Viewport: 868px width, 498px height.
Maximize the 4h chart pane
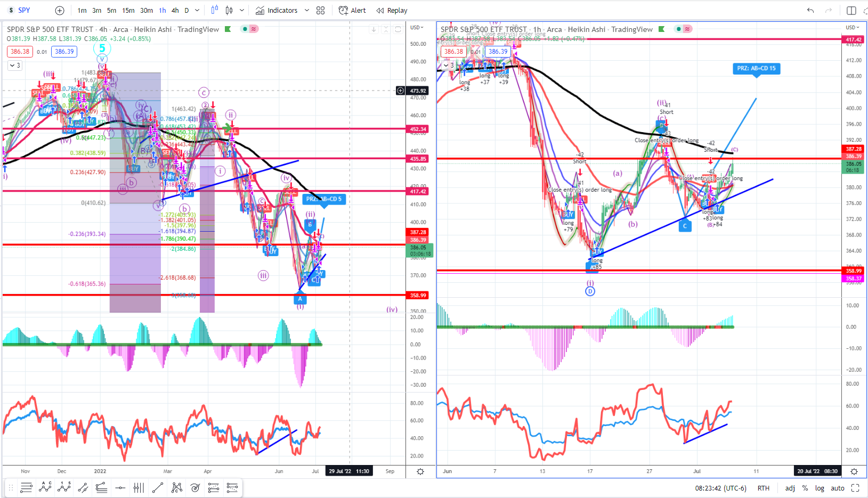(398, 29)
